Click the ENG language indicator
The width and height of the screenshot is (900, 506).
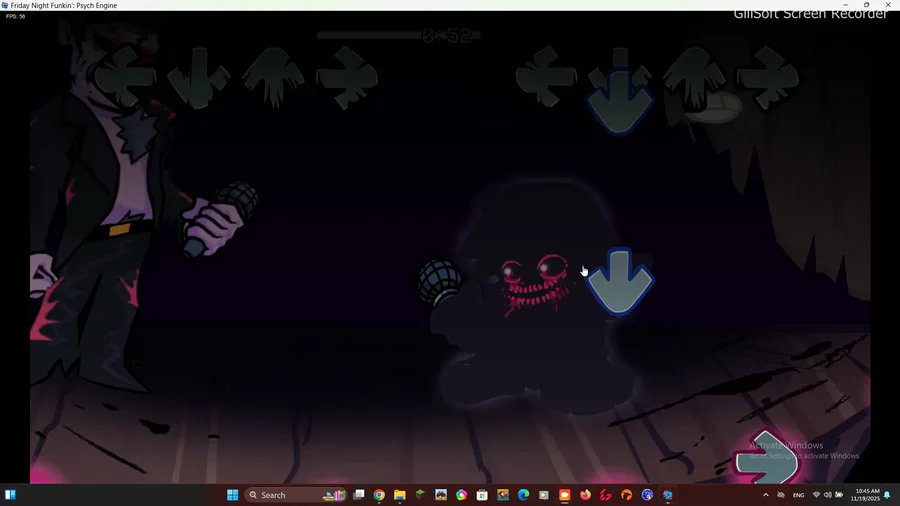coord(798,495)
